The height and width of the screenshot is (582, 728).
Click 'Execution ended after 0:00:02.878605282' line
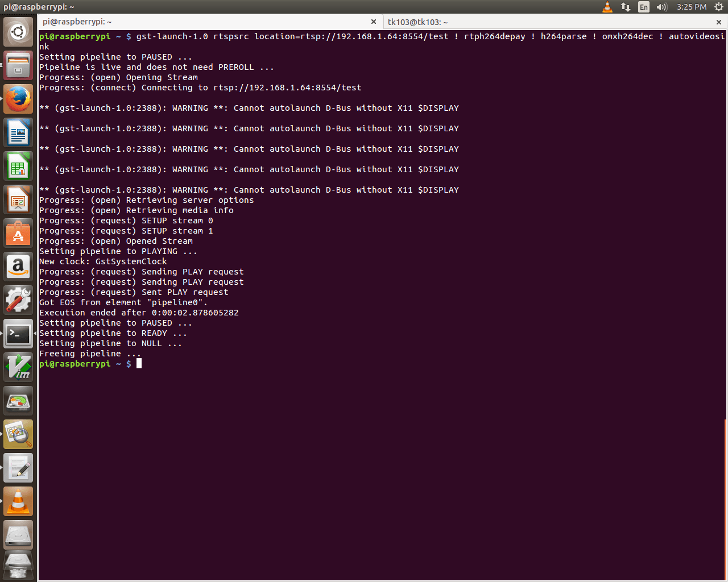point(139,313)
